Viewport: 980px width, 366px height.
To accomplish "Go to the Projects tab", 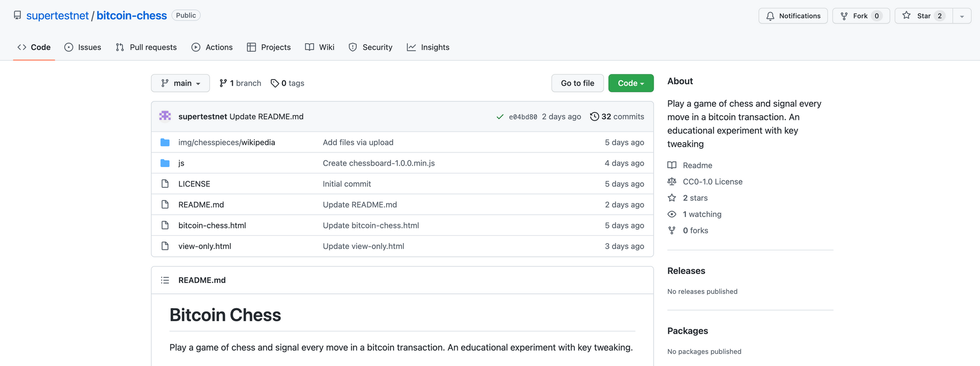I will tap(269, 47).
